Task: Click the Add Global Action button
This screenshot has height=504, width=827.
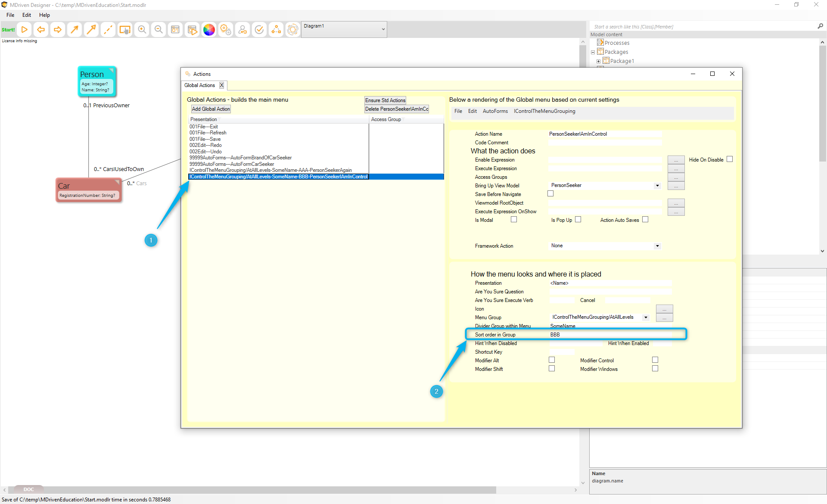Action: (x=211, y=109)
